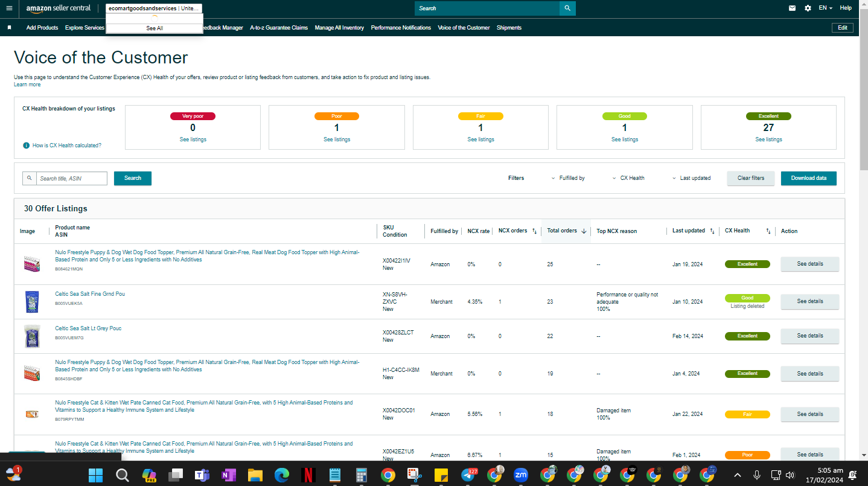Click the Search title, ASIN input field

[x=72, y=179]
